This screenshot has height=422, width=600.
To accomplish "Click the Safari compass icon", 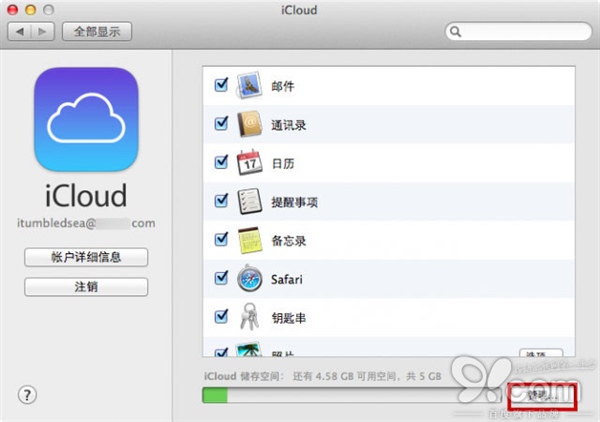I will pyautogui.click(x=248, y=279).
